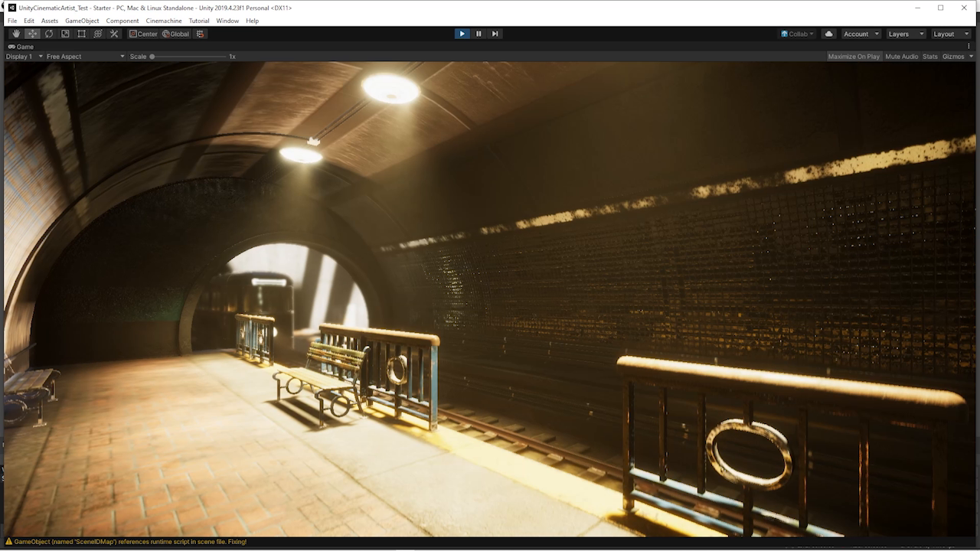Viewport: 980px width, 551px height.
Task: Select the Move tool
Action: point(32,34)
